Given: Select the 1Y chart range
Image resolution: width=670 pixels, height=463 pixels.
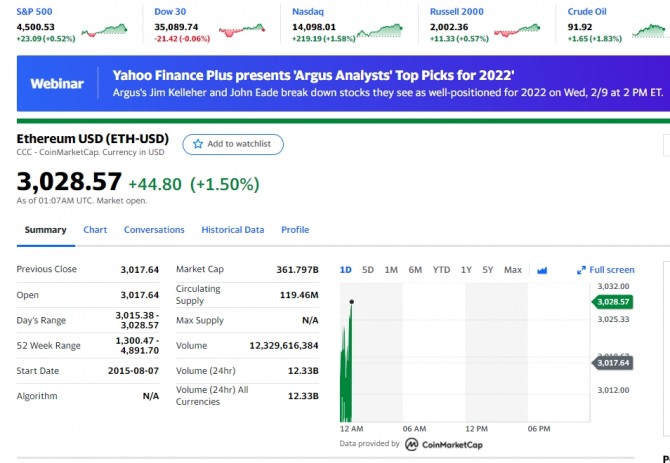Looking at the screenshot, I should [466, 270].
